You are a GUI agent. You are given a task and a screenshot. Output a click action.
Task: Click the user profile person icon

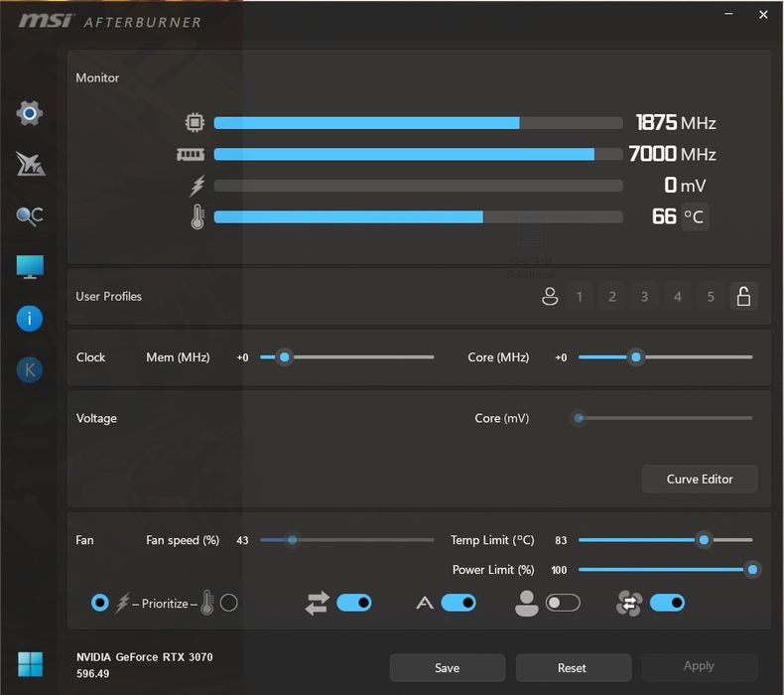click(550, 296)
